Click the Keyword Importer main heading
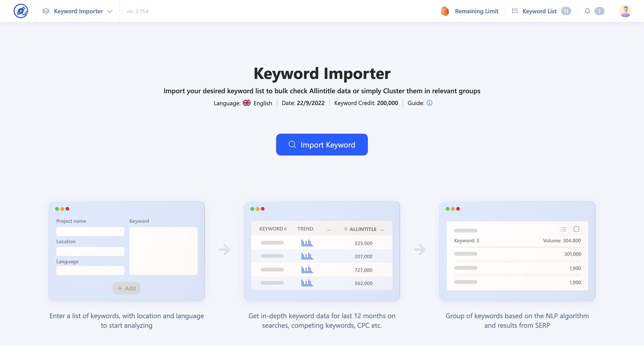Viewport: 644px width, 346px height. tap(322, 73)
